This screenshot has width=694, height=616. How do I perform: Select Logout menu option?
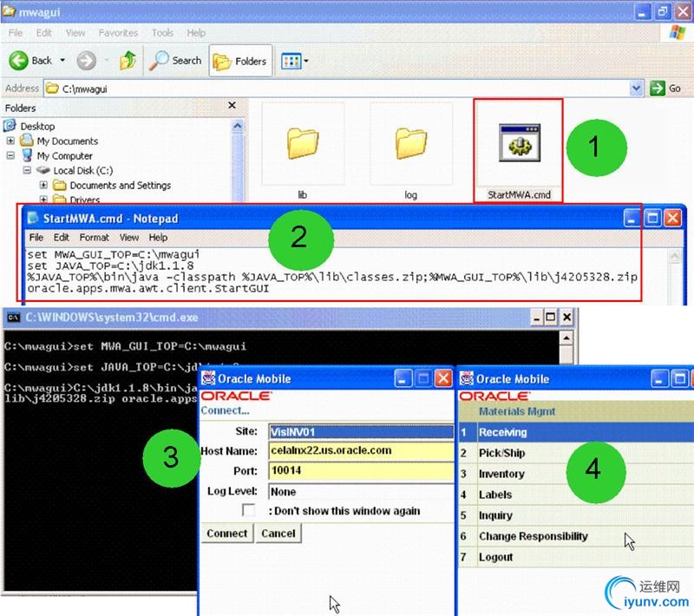[x=576, y=557]
